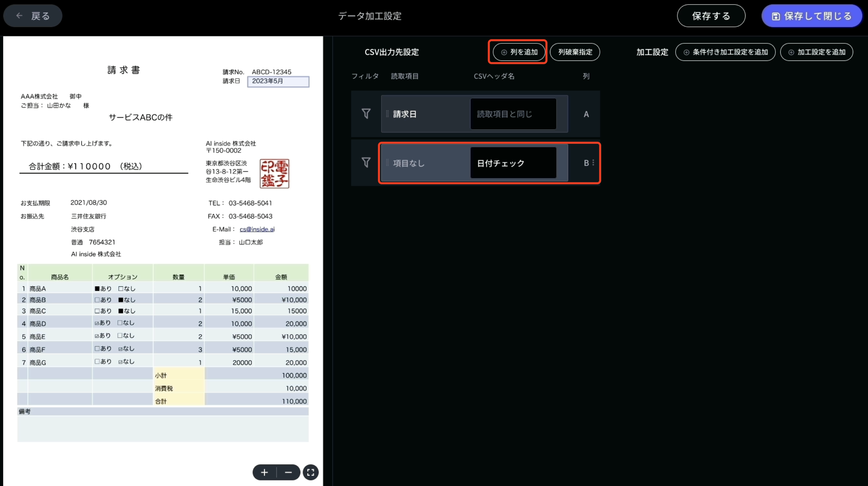Click the drag handle on the 請求日 row
The width and height of the screenshot is (868, 486).
[387, 114]
